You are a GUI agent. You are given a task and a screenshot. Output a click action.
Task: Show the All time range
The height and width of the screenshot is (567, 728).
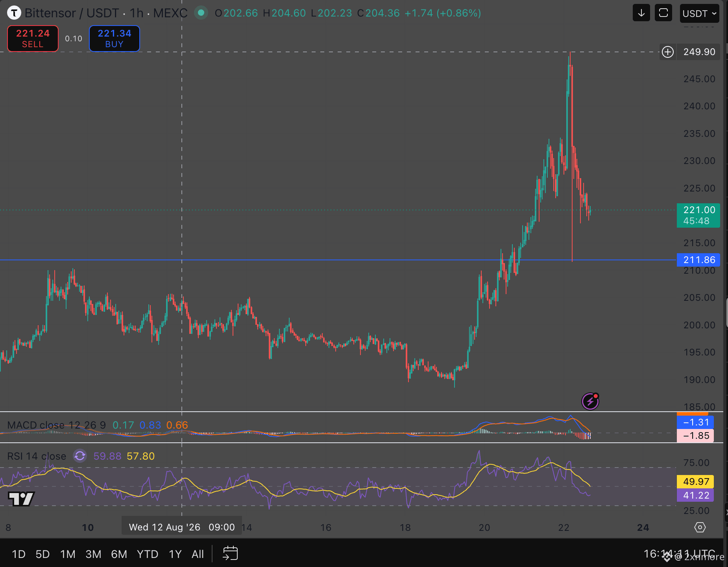point(198,554)
